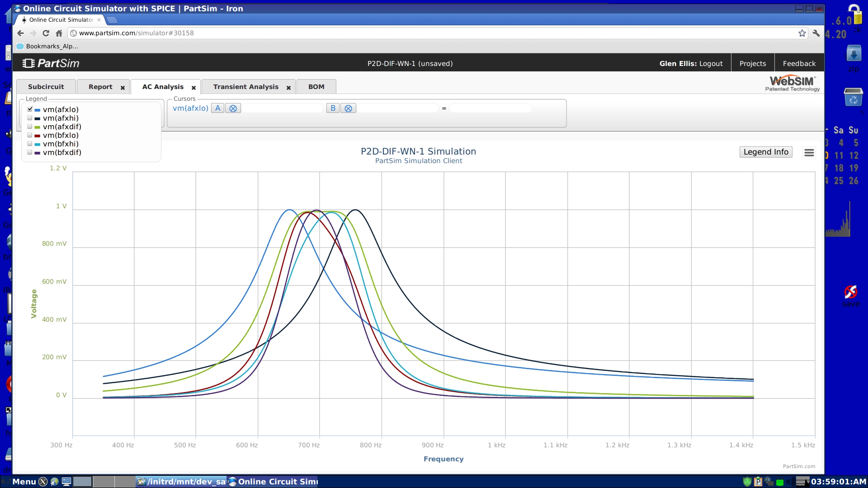The width and height of the screenshot is (868, 488).
Task: Open a new browser tab
Action: 112,20
